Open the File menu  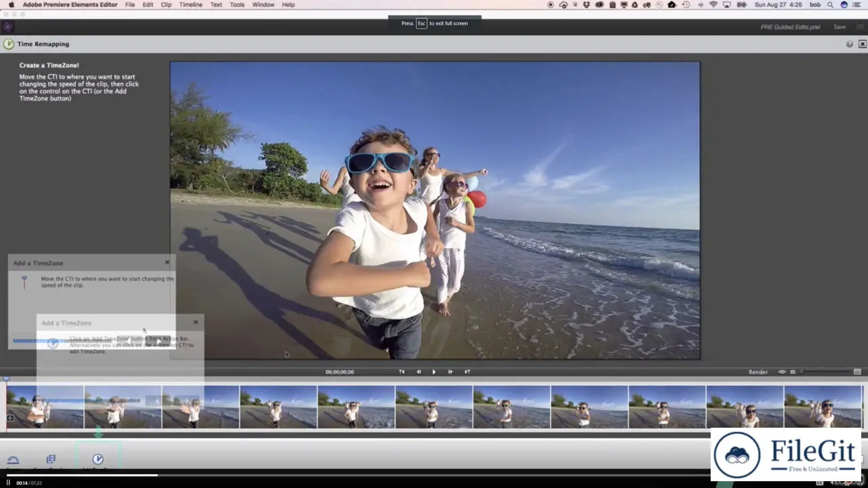pos(130,5)
